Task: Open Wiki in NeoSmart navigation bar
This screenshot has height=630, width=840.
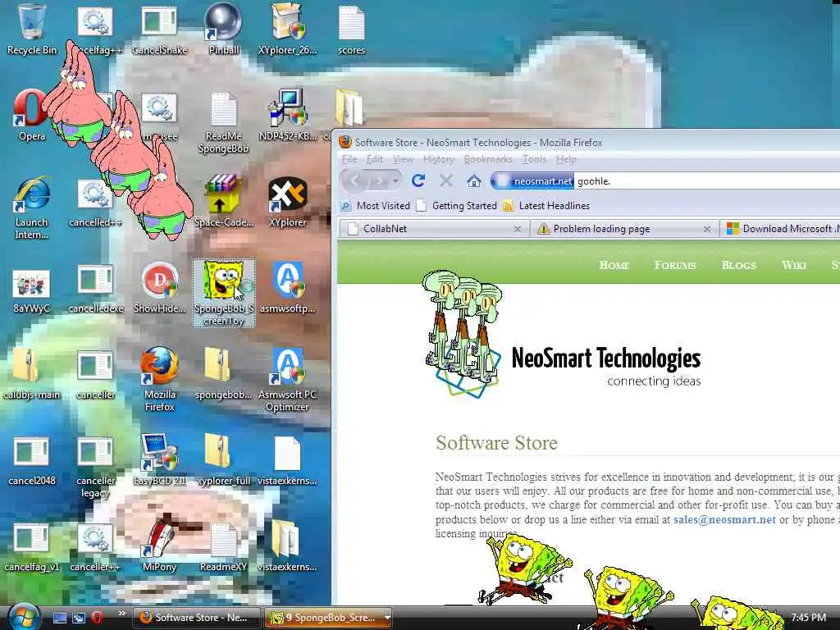Action: coord(793,265)
